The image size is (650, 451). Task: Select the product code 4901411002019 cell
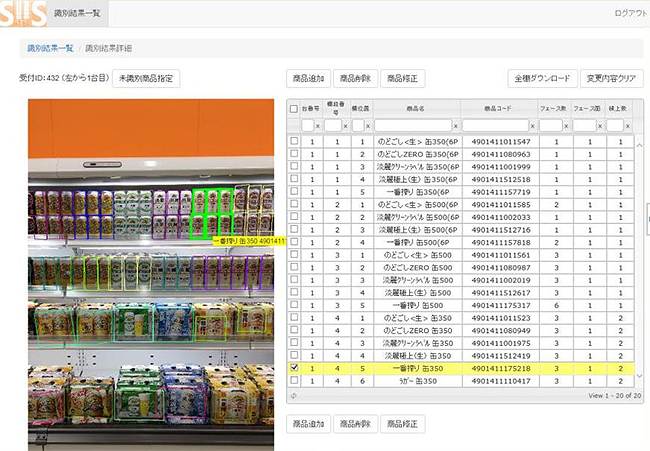pyautogui.click(x=501, y=280)
